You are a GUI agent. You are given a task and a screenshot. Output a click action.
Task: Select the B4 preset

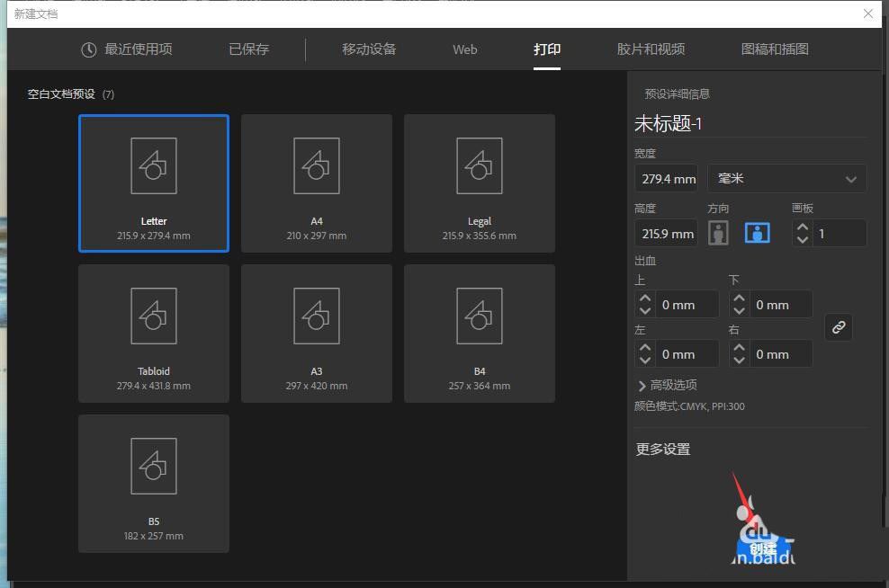pos(479,316)
